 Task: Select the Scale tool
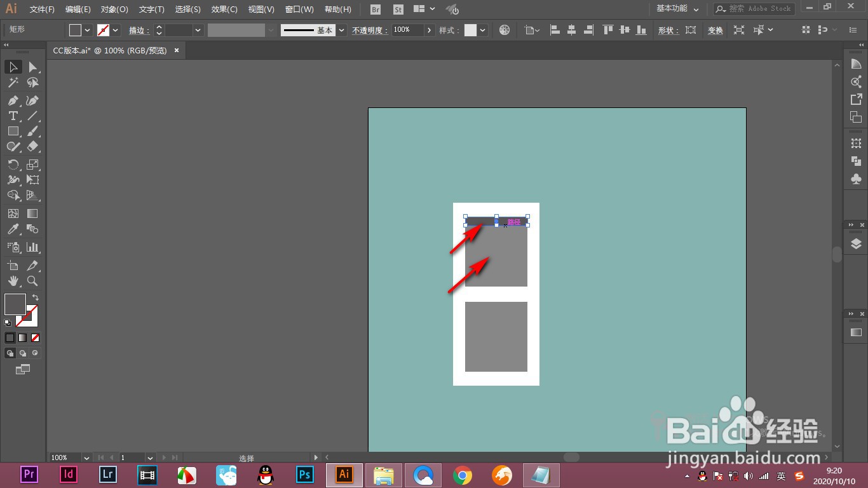32,165
